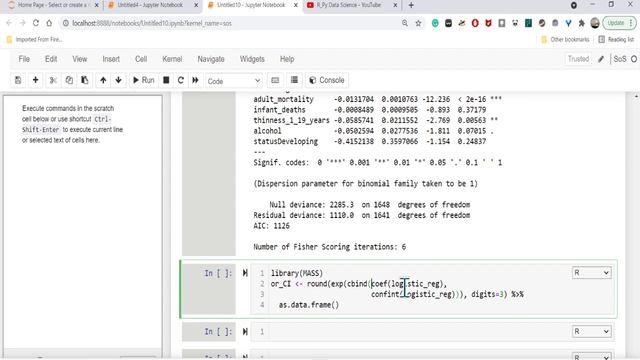Click the blue Y extension icon

[568, 23]
